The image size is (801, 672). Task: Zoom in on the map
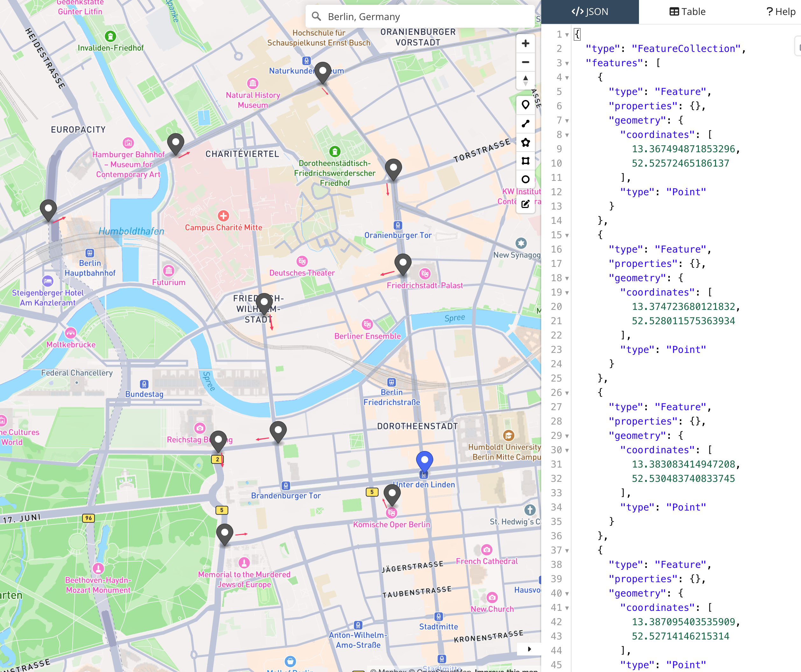525,44
